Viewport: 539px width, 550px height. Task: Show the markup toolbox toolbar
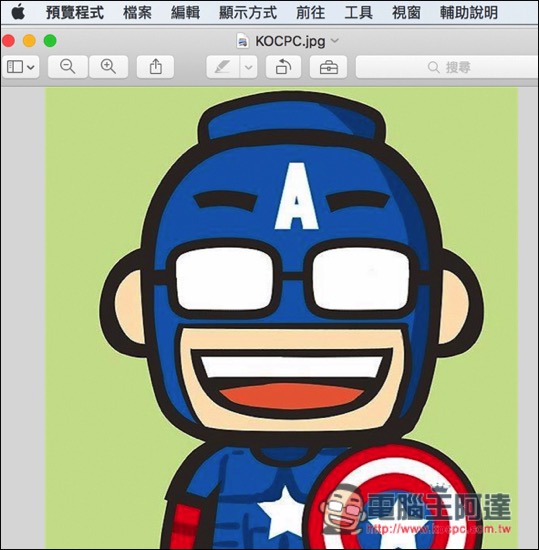point(329,67)
